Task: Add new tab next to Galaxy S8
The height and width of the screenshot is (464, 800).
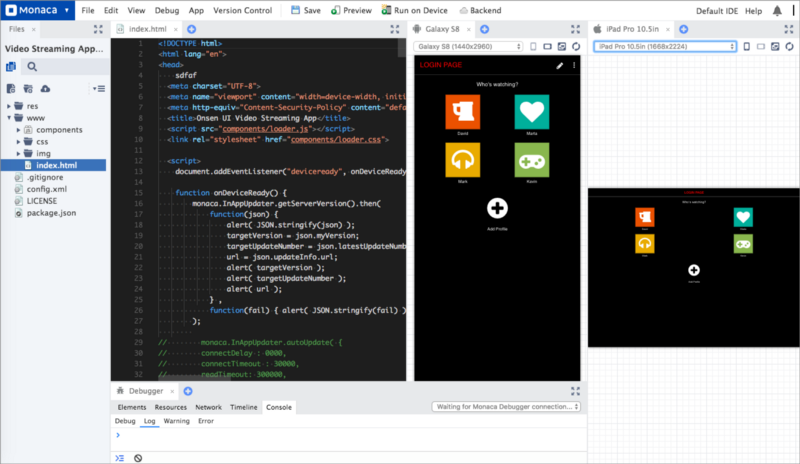Action: point(485,29)
